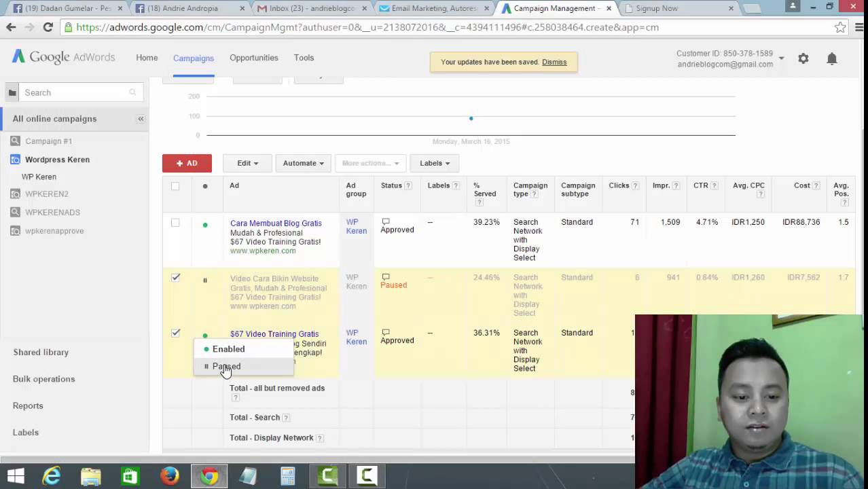Image resolution: width=868 pixels, height=489 pixels.
Task: Uncheck the paused Video Cara Bikin Website ad
Action: pyautogui.click(x=175, y=278)
